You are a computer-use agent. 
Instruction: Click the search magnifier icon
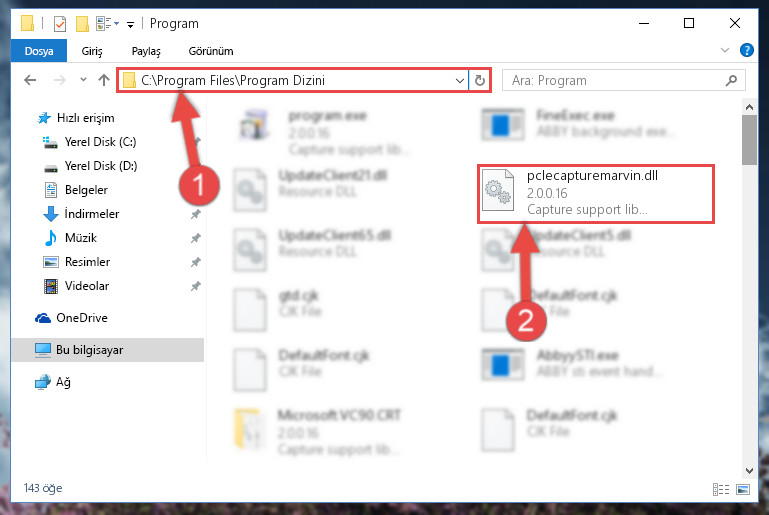pyautogui.click(x=731, y=80)
